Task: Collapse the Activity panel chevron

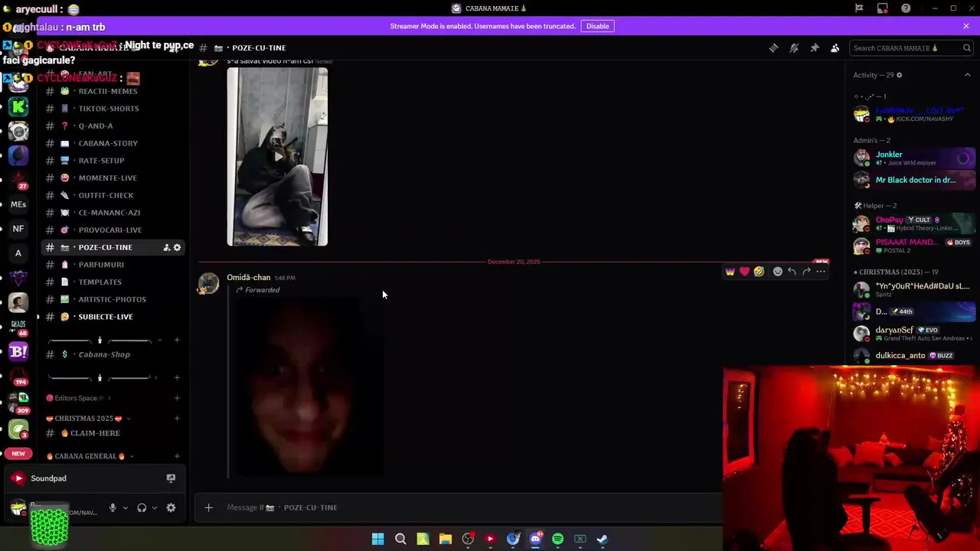Action: pyautogui.click(x=967, y=75)
